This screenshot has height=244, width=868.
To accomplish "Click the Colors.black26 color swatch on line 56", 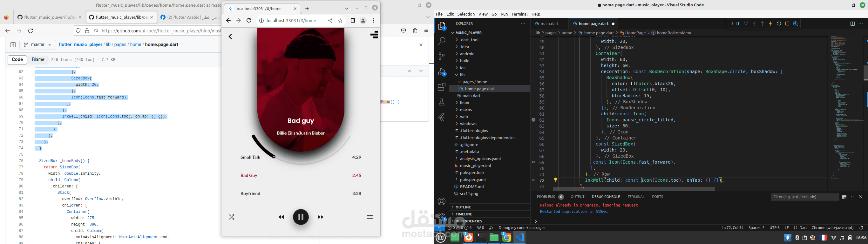I will point(633,84).
